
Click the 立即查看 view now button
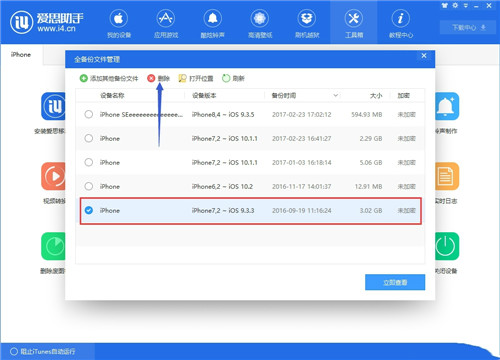(395, 282)
